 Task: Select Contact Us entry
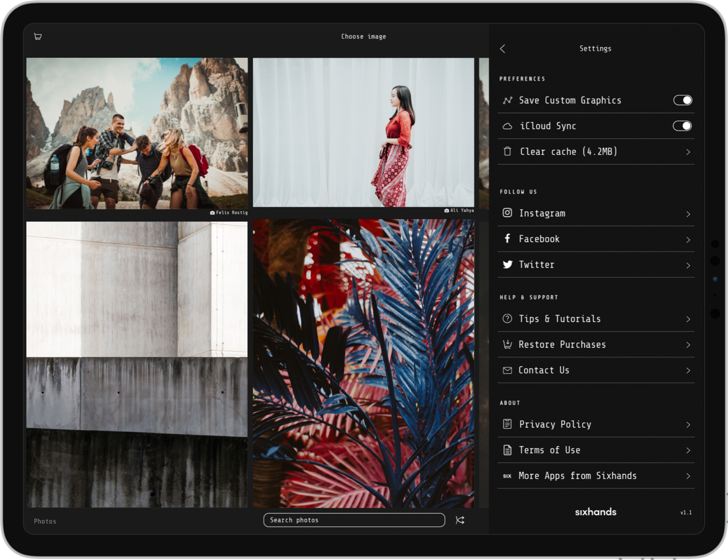click(x=596, y=370)
